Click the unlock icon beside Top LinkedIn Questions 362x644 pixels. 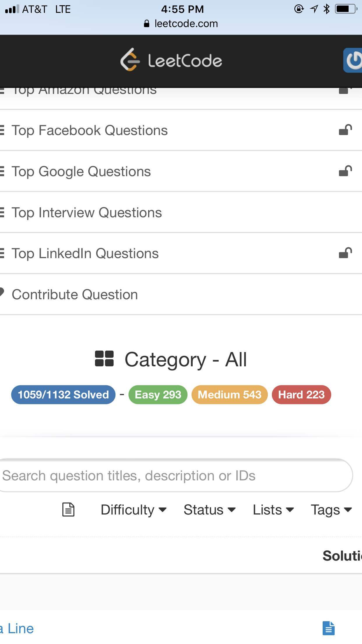[345, 253]
